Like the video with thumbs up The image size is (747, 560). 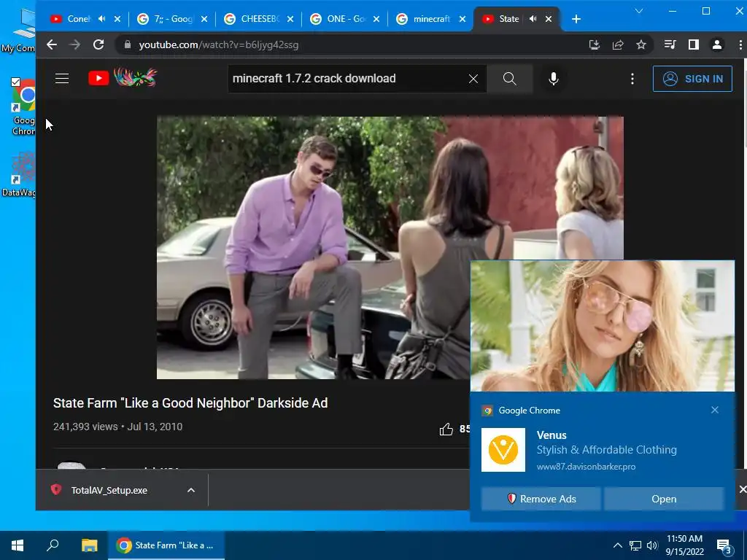pos(446,429)
